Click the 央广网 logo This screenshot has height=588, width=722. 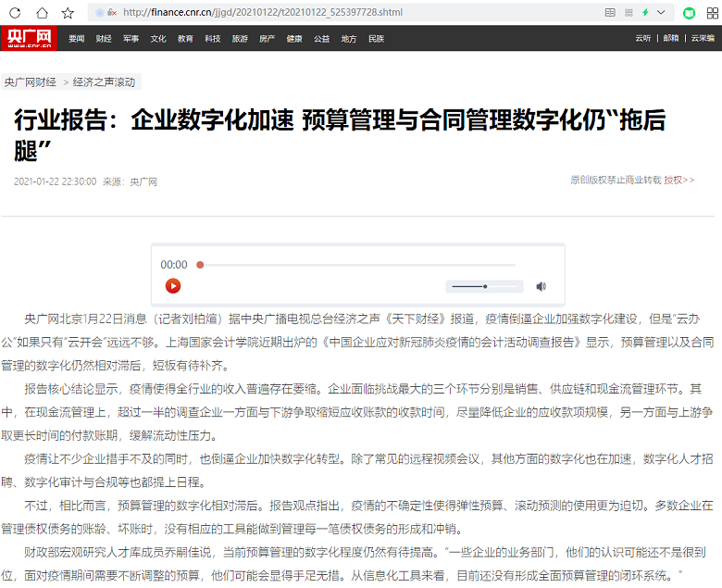[28, 39]
